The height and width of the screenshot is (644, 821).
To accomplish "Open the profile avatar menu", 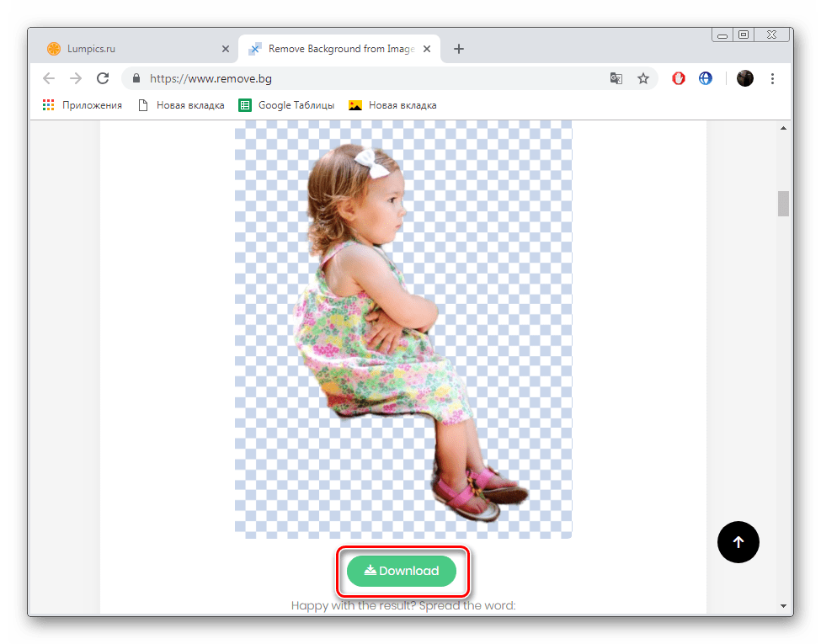I will pos(744,78).
